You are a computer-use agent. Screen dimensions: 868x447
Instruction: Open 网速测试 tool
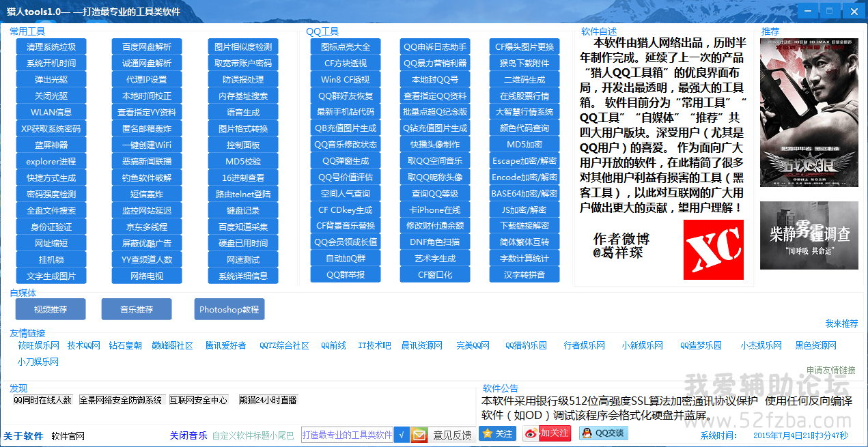click(243, 260)
